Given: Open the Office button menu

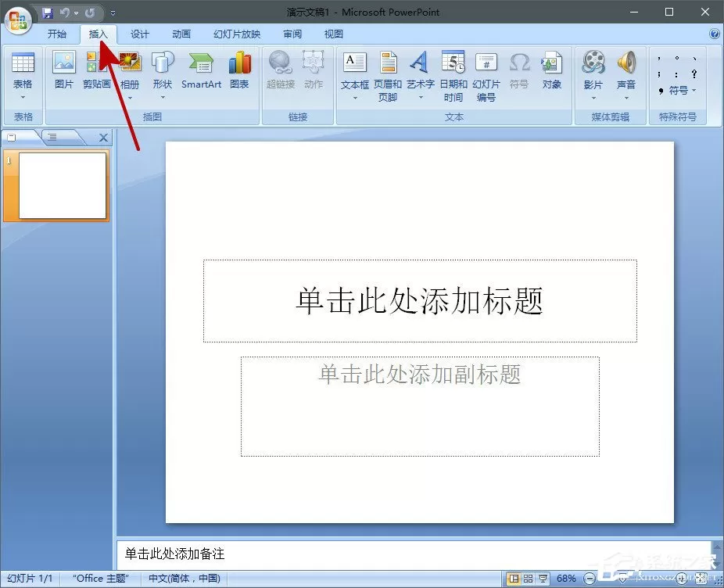Looking at the screenshot, I should click(18, 20).
